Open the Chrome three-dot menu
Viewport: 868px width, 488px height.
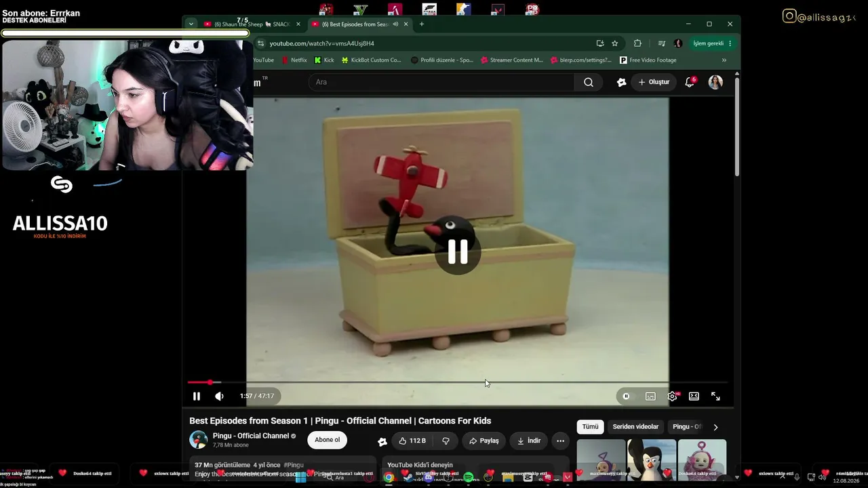(x=730, y=43)
